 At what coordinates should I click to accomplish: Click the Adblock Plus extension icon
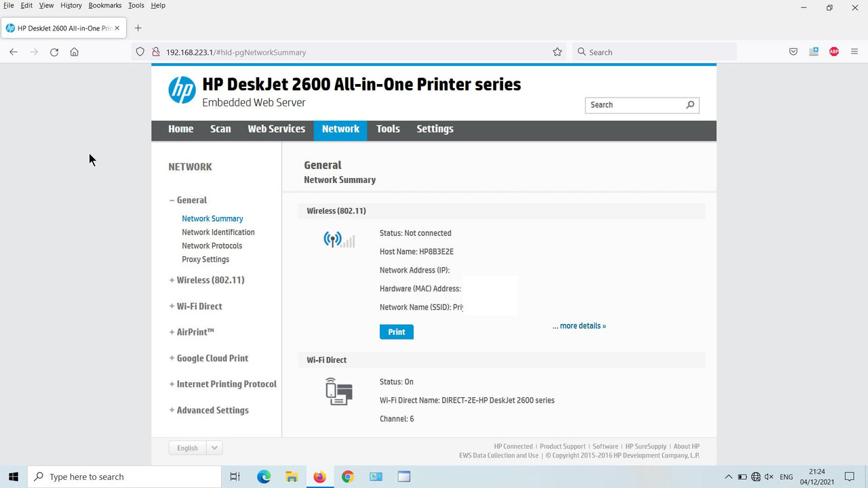coord(834,52)
